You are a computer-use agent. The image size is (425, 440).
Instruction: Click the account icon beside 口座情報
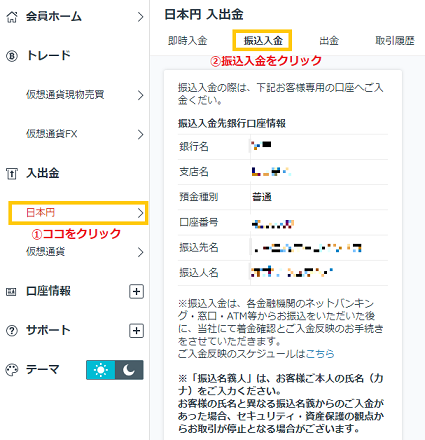[11, 292]
